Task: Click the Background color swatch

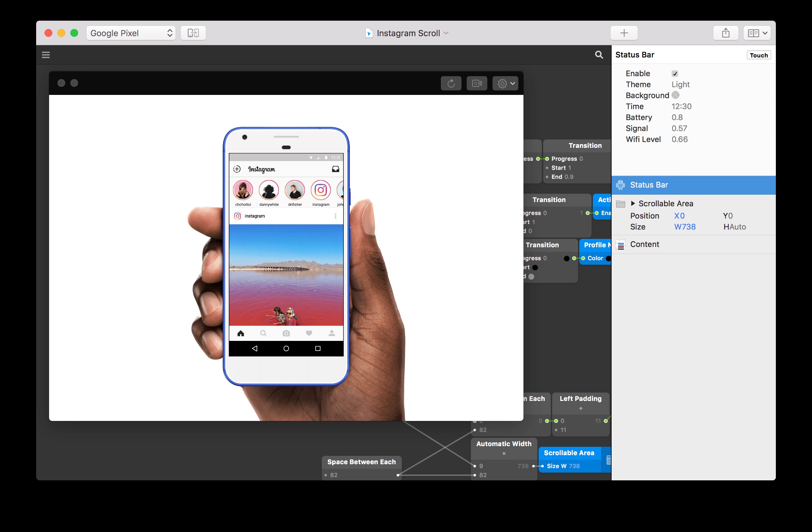Action: tap(675, 95)
